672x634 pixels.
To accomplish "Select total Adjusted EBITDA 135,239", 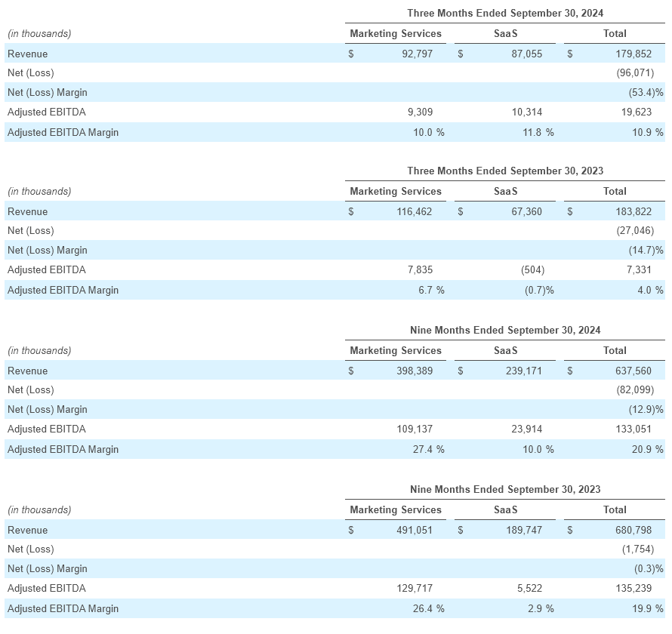I will (633, 589).
